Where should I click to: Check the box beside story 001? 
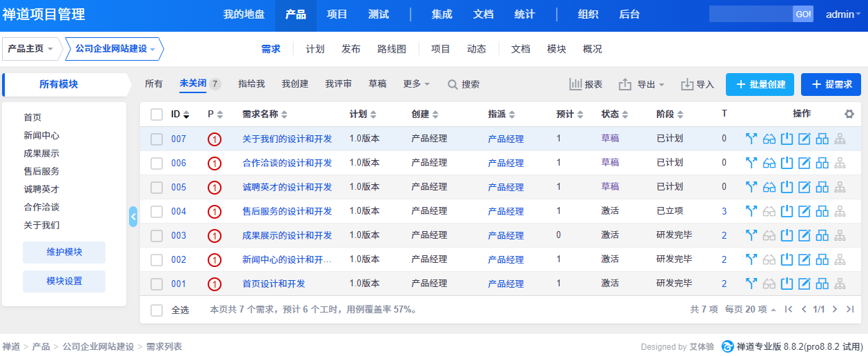157,284
